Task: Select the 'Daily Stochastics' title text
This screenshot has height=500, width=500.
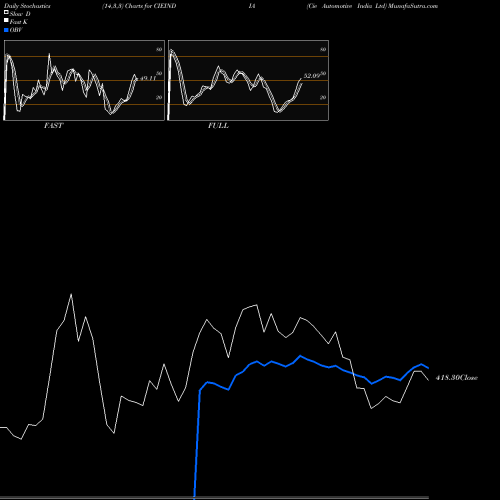Action: point(27,6)
